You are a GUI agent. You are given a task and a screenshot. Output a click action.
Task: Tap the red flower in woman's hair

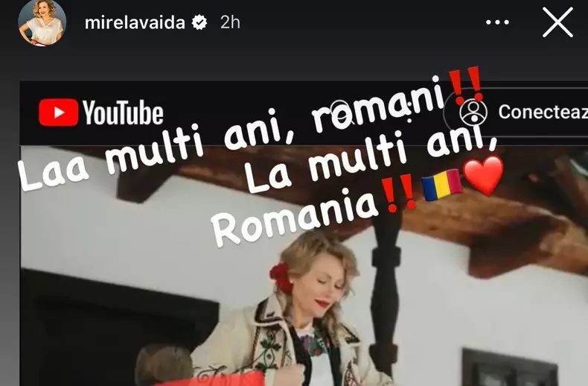(x=281, y=277)
